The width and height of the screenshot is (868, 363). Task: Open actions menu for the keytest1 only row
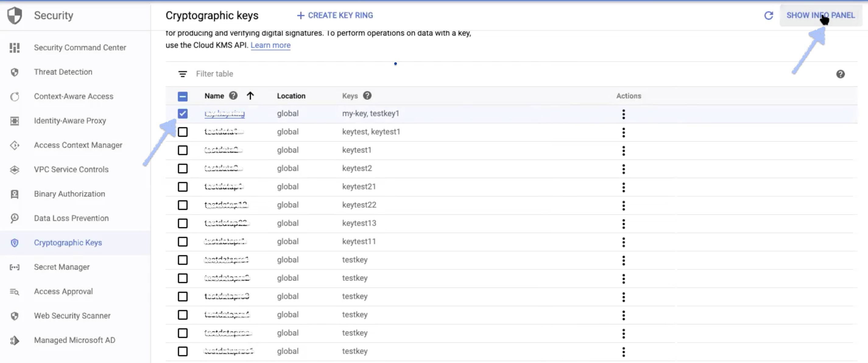coord(623,151)
